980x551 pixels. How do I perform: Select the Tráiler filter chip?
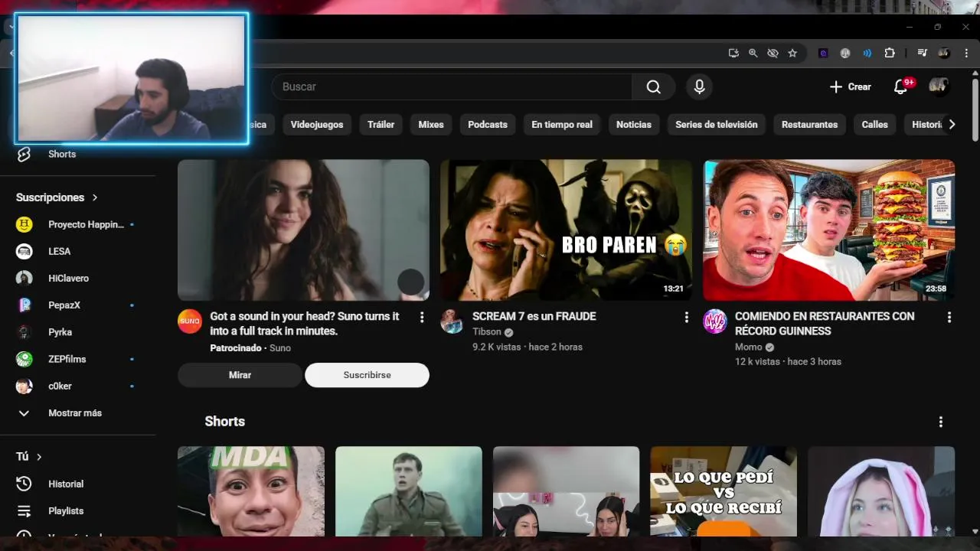click(x=381, y=124)
